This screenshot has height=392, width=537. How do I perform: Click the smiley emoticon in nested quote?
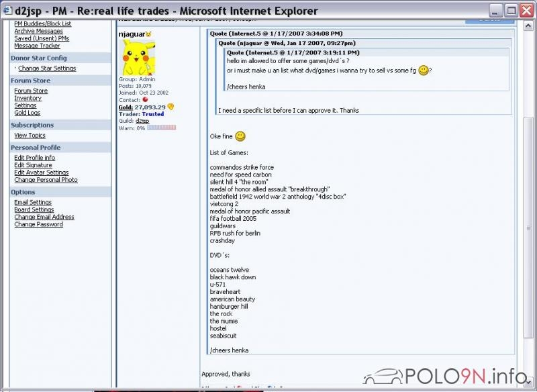423,70
